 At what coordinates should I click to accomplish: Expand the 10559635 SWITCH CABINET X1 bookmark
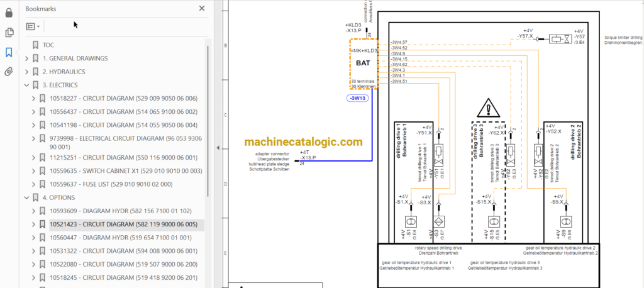(x=34, y=171)
